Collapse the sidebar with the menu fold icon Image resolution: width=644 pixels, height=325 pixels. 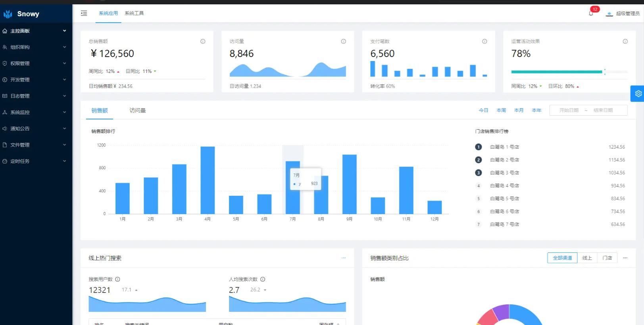pos(84,13)
